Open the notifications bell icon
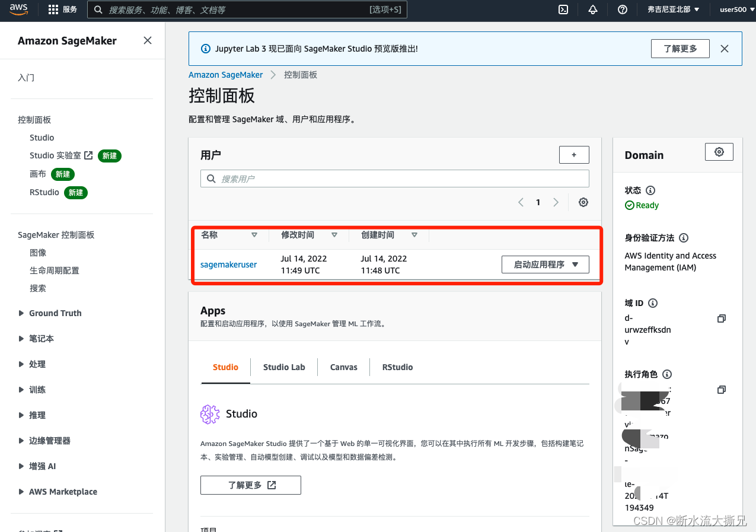 click(x=593, y=9)
